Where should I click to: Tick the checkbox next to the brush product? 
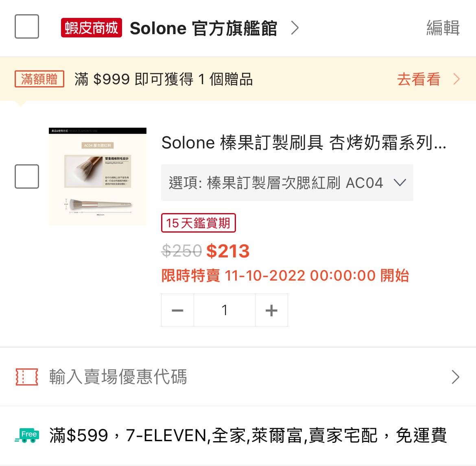[x=26, y=176]
